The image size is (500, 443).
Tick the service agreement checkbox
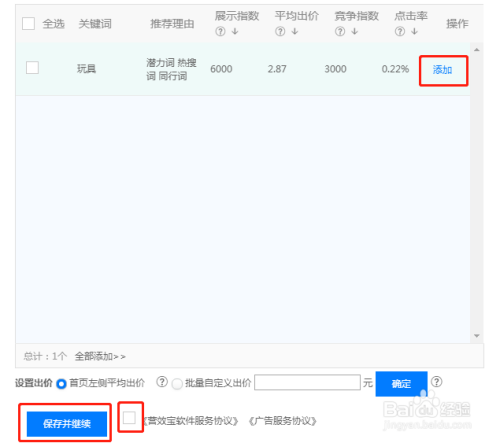(129, 418)
